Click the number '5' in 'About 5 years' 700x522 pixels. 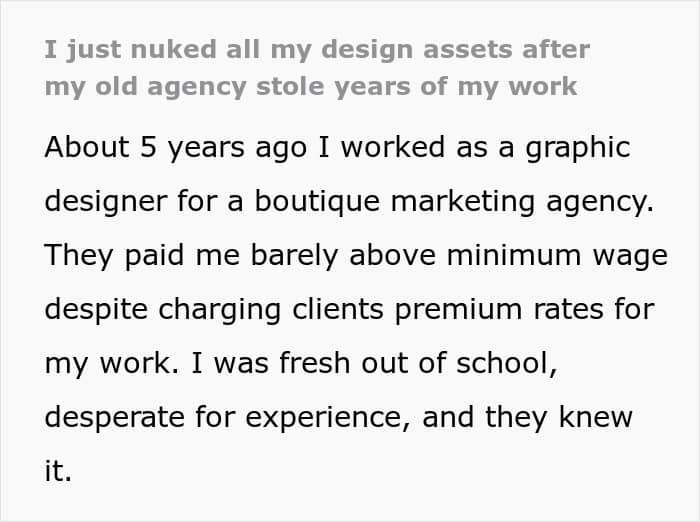148,148
